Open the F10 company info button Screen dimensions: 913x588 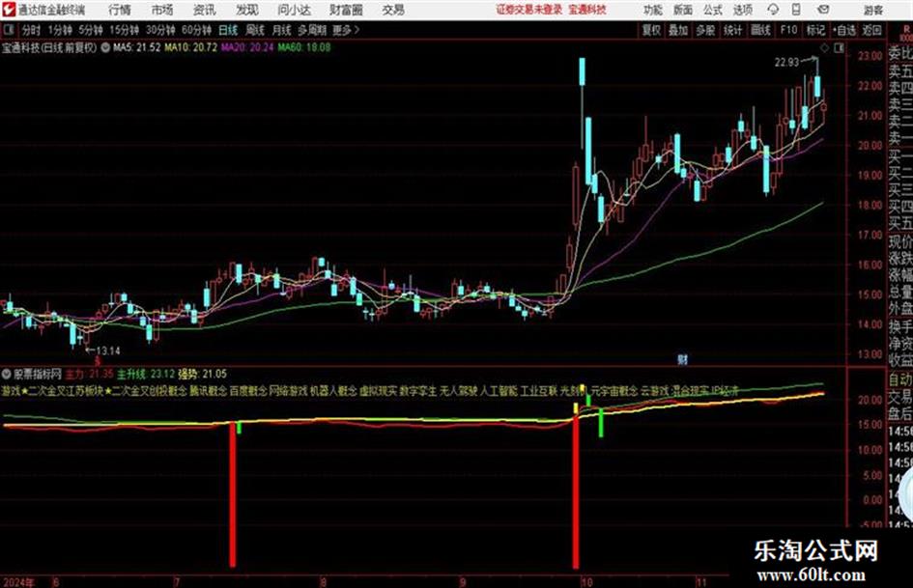coord(788,30)
